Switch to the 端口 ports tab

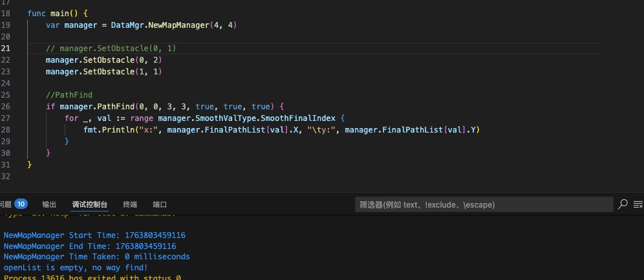(160, 204)
